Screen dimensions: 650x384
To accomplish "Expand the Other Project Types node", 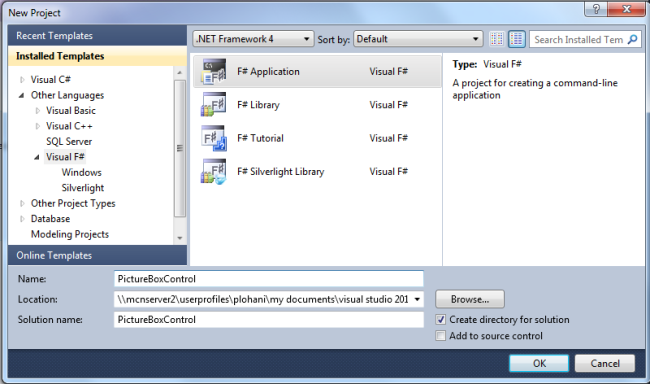I will pos(22,204).
